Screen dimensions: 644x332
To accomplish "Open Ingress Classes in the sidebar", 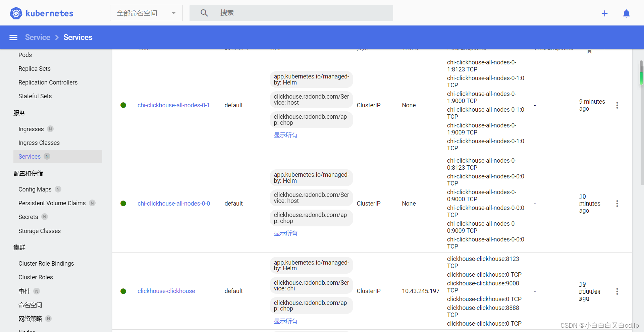I will click(x=39, y=143).
